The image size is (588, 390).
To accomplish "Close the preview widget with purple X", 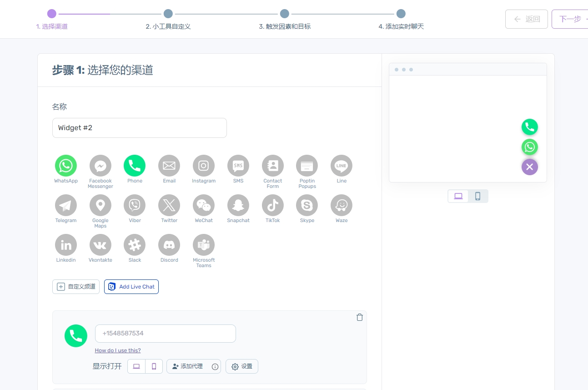I will tap(530, 167).
